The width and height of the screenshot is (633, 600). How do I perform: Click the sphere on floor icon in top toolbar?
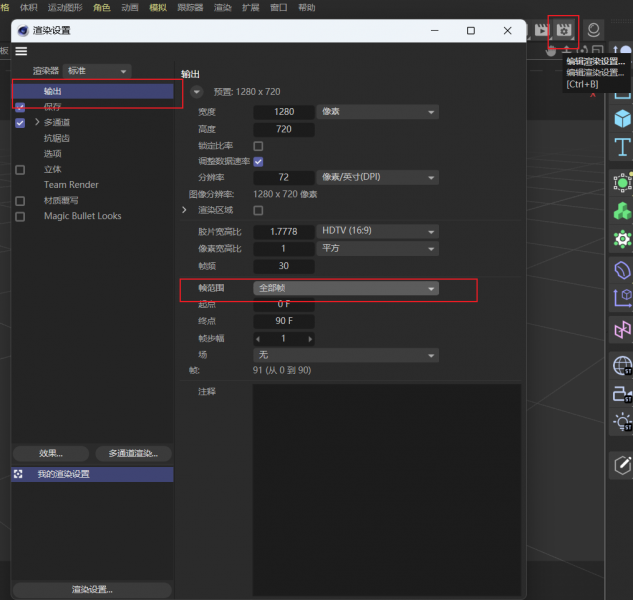pos(593,30)
